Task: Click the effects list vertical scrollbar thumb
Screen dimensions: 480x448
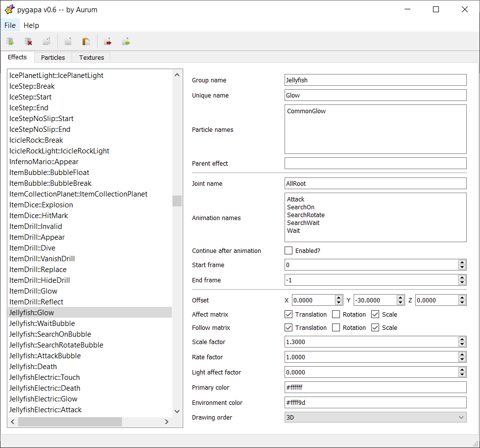Action: (177, 201)
